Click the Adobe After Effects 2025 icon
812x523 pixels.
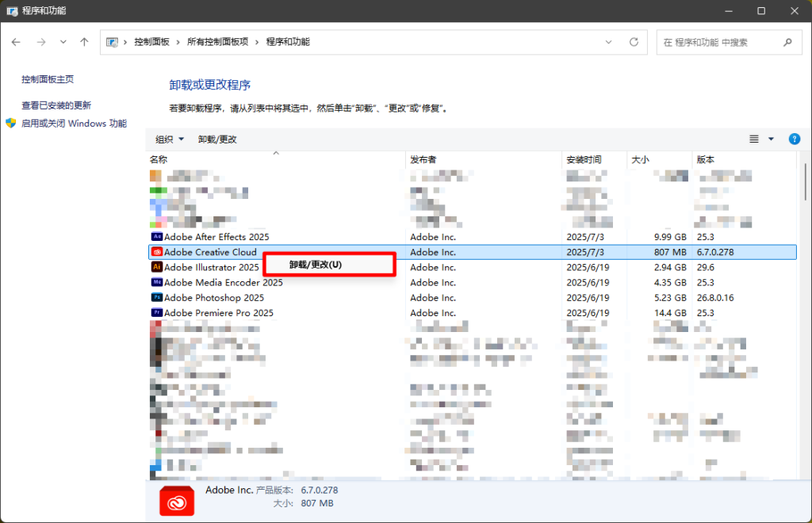(x=157, y=236)
